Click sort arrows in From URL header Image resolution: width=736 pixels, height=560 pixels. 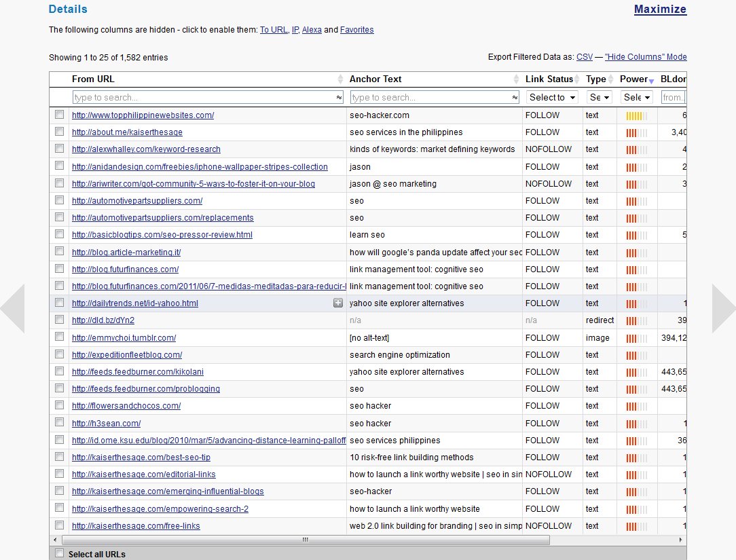tap(340, 79)
